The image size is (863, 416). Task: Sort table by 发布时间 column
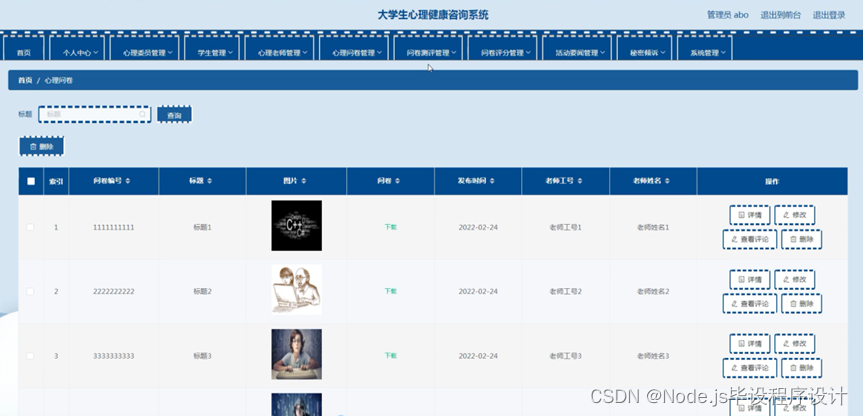click(492, 181)
